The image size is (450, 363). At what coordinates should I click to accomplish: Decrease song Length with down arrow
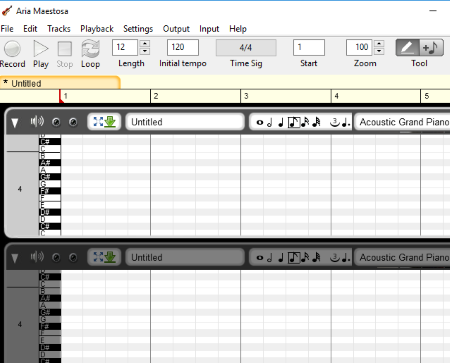145,51
